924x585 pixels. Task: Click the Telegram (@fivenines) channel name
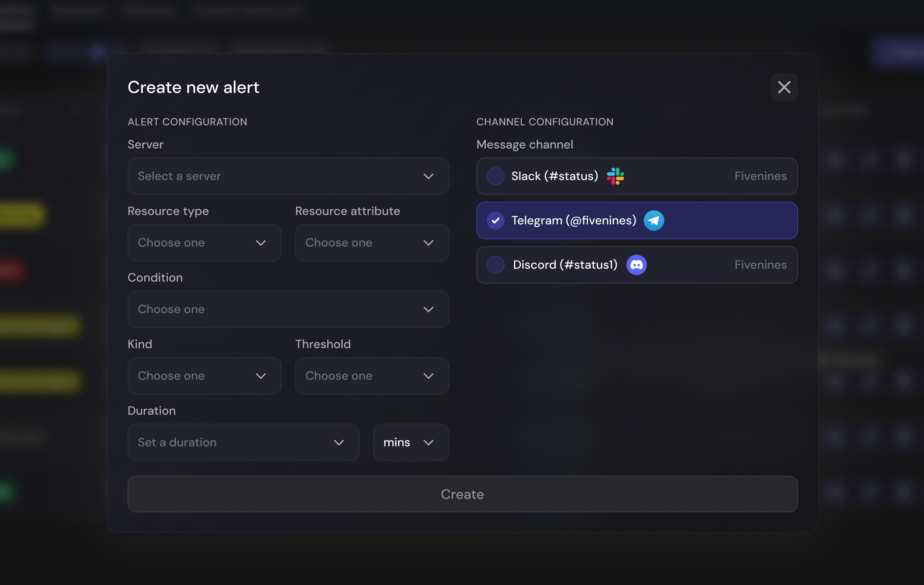(x=574, y=221)
